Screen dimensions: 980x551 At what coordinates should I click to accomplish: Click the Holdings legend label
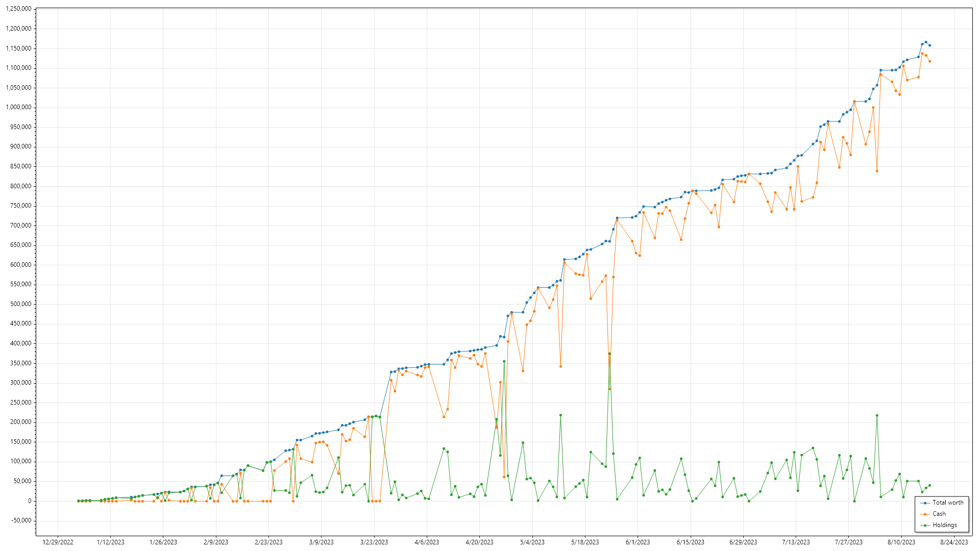[944, 525]
